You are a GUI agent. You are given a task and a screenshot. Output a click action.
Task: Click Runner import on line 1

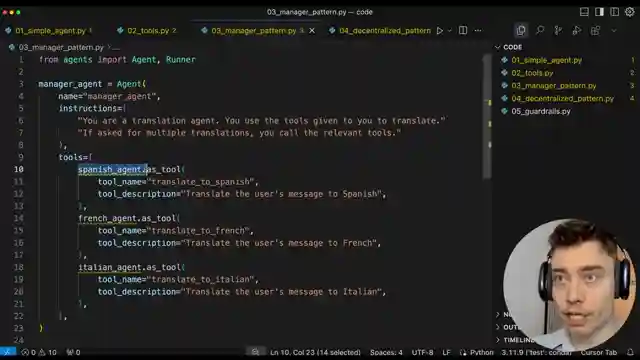pos(181,60)
